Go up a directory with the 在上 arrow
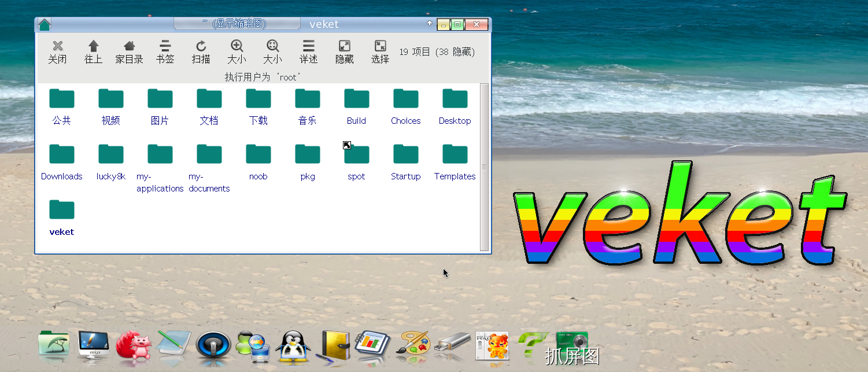This screenshot has width=868, height=372. pos(93,51)
